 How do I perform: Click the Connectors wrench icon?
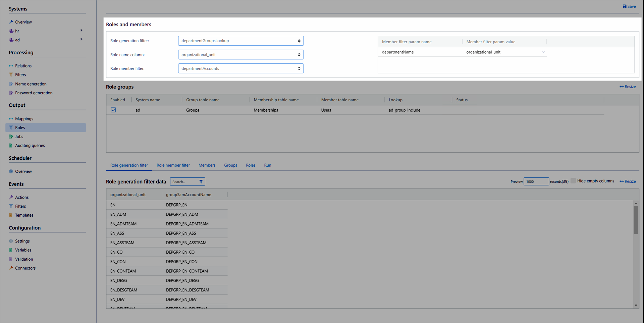(11, 268)
